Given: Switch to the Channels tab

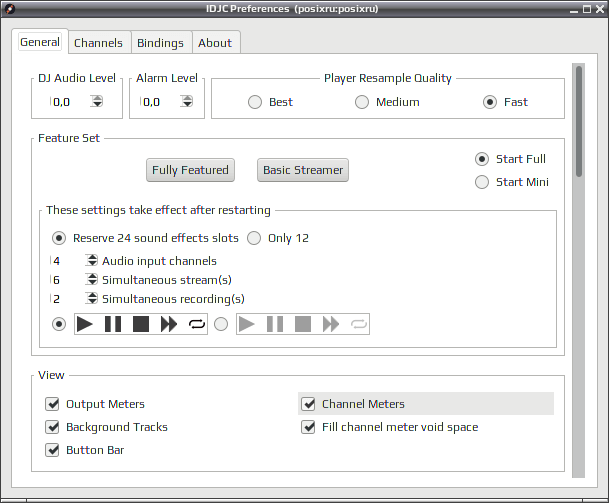Looking at the screenshot, I should pos(98,43).
